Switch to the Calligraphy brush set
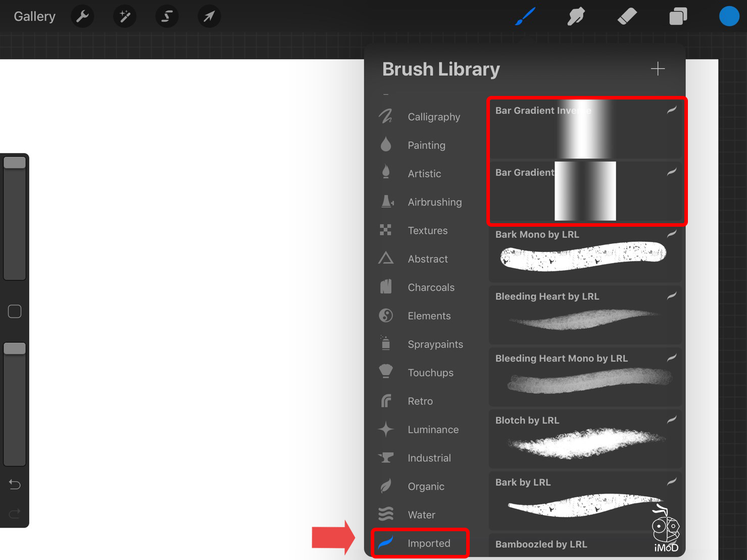Screen dimensions: 747x560 [x=433, y=117]
